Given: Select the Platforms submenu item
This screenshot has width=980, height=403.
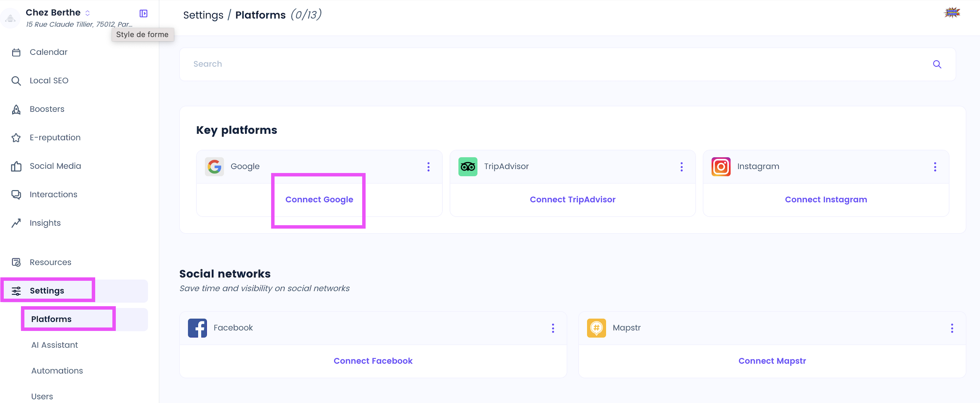Looking at the screenshot, I should tap(85, 319).
